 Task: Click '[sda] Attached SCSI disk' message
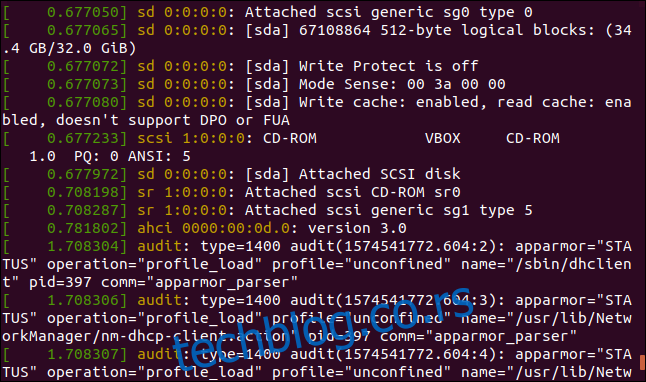(x=353, y=174)
